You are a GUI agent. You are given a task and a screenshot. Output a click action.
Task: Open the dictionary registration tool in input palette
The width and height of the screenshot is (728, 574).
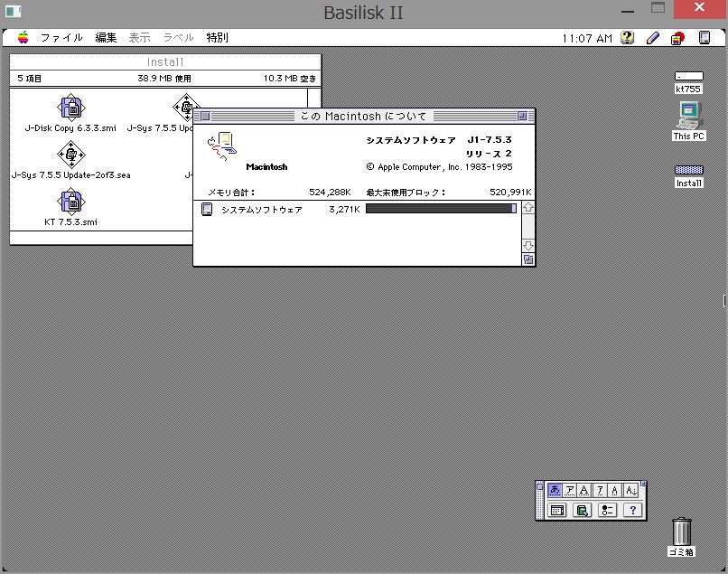click(x=583, y=510)
